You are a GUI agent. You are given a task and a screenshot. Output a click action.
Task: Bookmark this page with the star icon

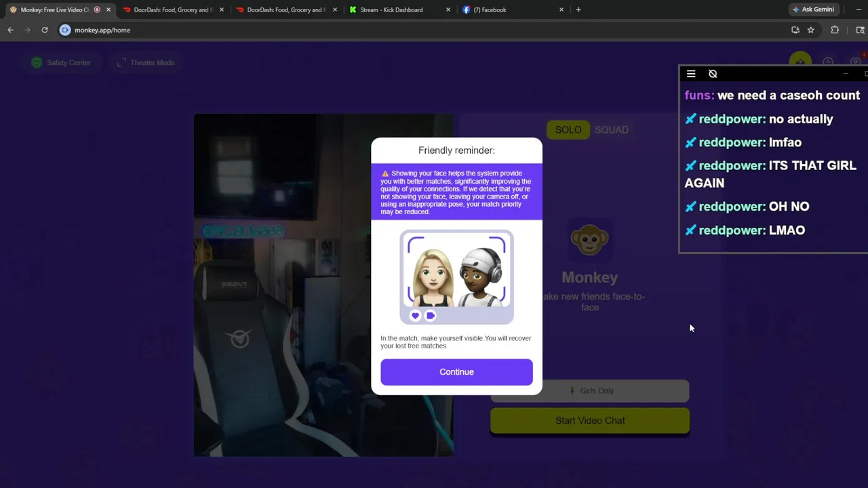810,30
